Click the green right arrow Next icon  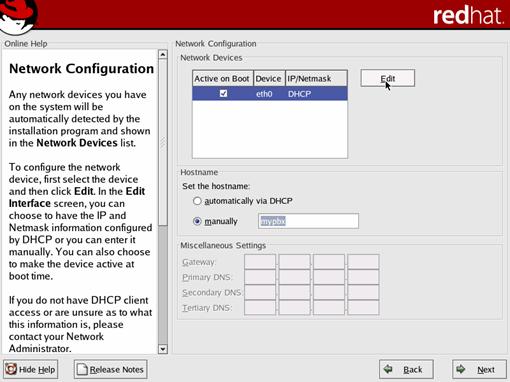(461, 369)
